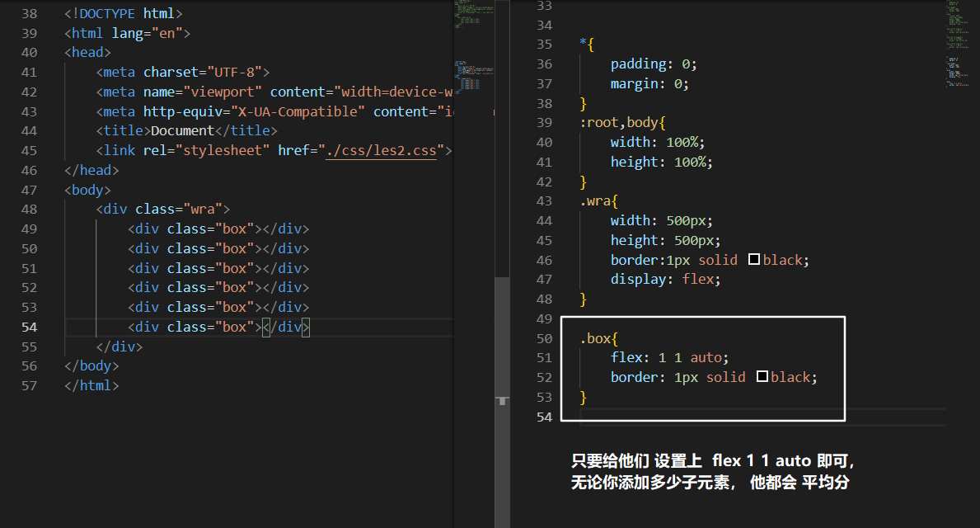Click the :root,body selector in the CSS
Image resolution: width=980 pixels, height=528 pixels.
click(x=618, y=123)
